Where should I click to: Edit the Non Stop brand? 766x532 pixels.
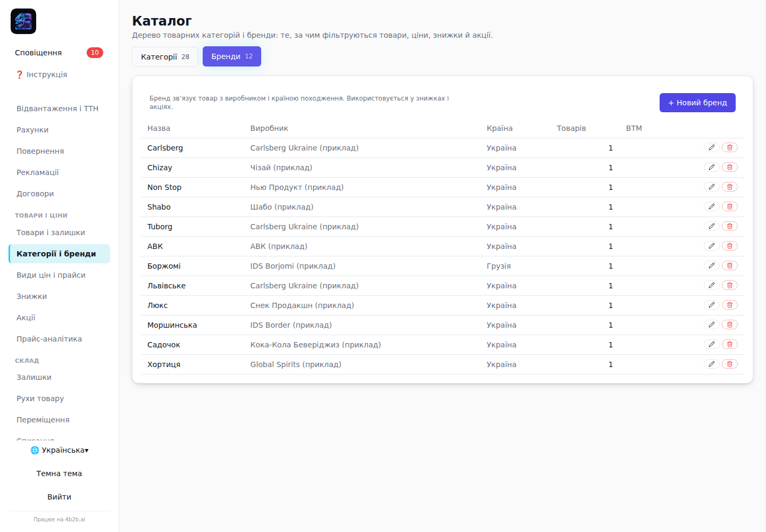pos(711,187)
